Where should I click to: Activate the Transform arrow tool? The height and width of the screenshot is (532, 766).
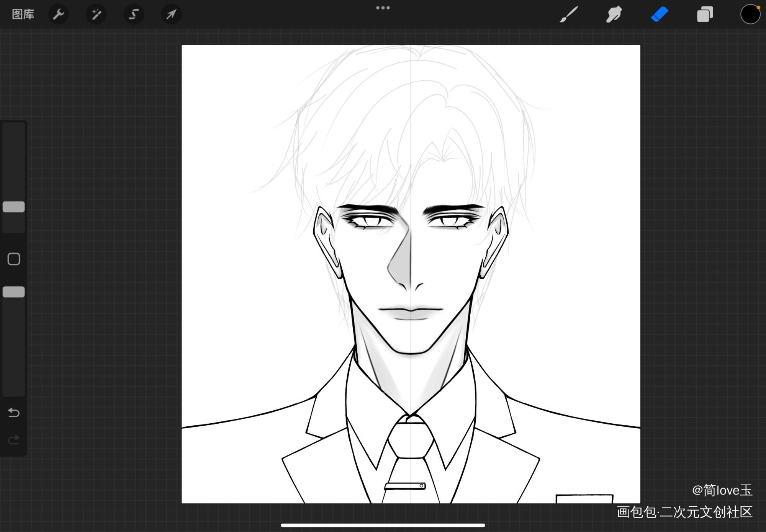[171, 14]
